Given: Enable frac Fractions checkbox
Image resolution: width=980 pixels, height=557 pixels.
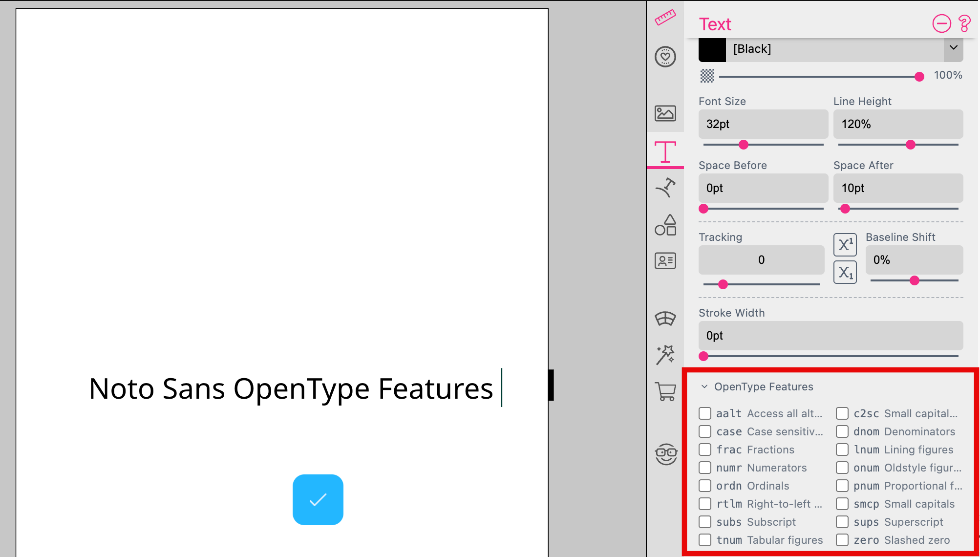Looking at the screenshot, I should point(705,450).
